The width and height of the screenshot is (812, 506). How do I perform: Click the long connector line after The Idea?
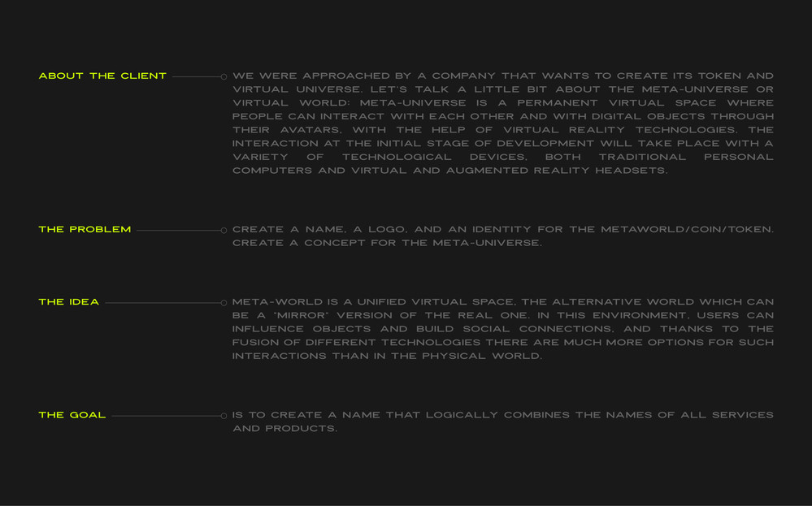[162, 303]
